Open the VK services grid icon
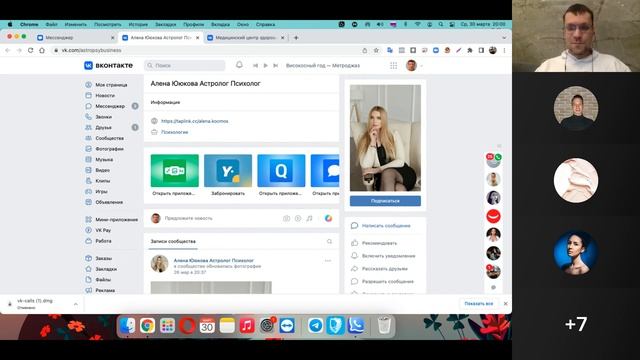Viewport: 640px width, 360px height. [x=393, y=65]
